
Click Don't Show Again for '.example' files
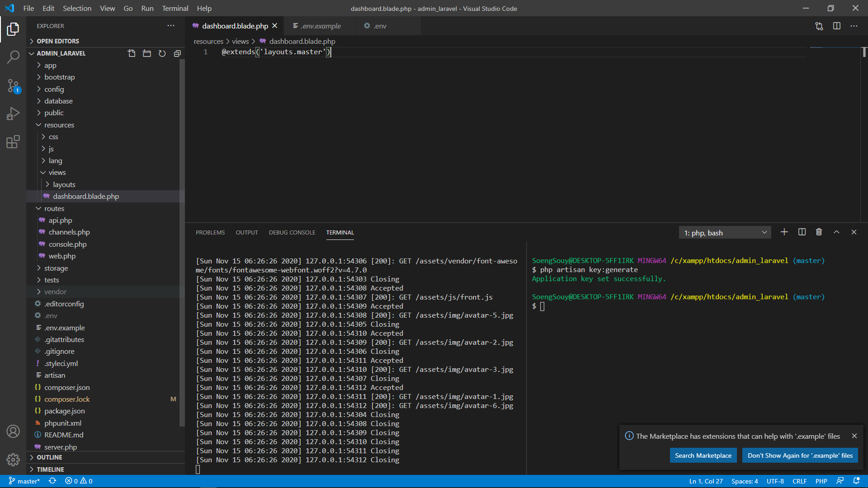click(800, 455)
